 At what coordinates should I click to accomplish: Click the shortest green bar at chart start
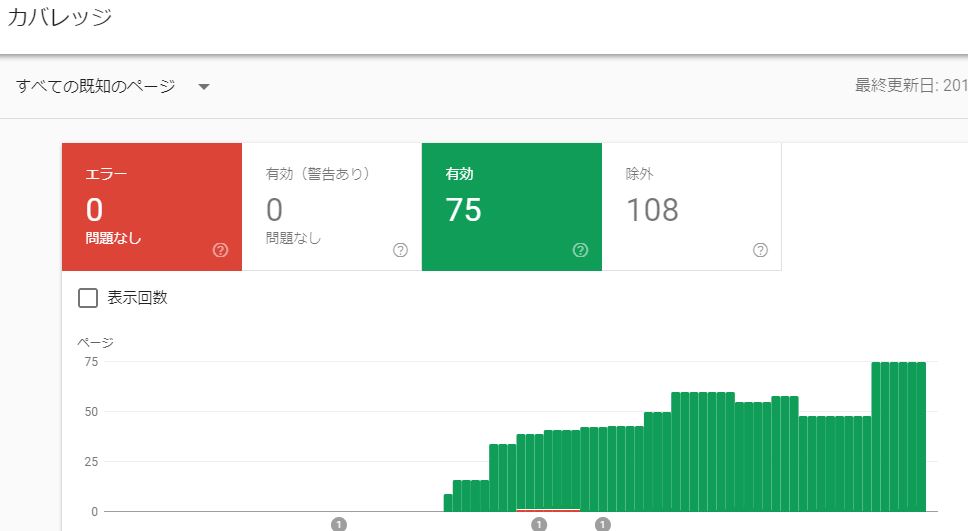[x=448, y=503]
